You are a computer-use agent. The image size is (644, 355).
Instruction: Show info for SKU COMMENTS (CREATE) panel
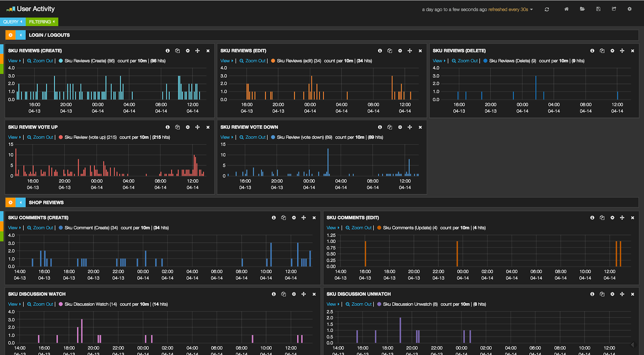[274, 218]
